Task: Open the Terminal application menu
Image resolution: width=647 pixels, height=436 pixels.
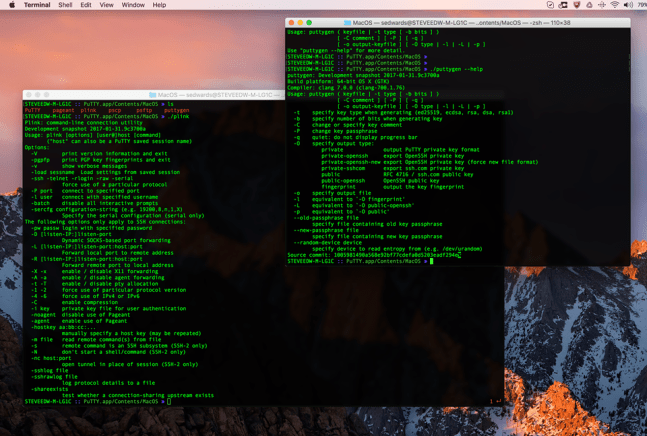Action: (x=37, y=5)
